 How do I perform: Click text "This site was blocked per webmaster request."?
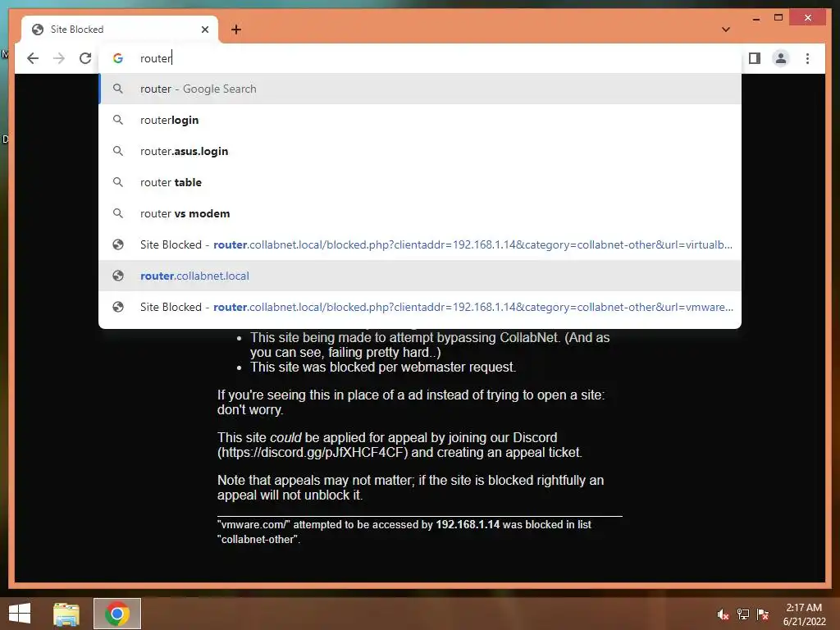point(382,367)
